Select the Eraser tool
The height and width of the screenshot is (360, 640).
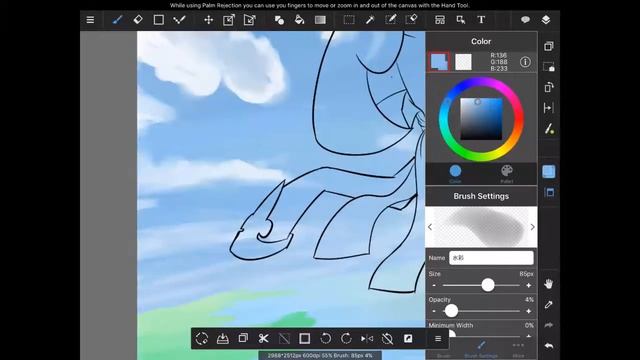(x=138, y=20)
